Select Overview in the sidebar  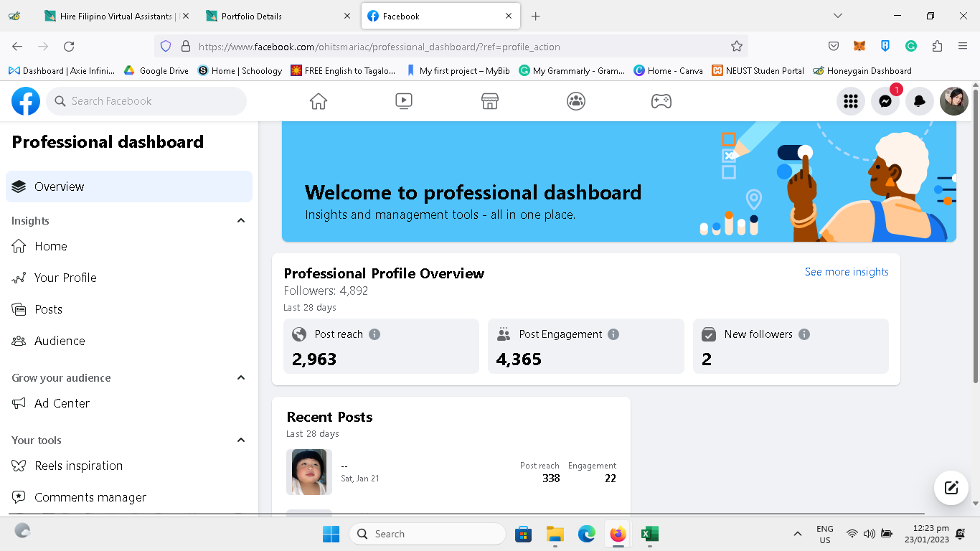pyautogui.click(x=129, y=187)
